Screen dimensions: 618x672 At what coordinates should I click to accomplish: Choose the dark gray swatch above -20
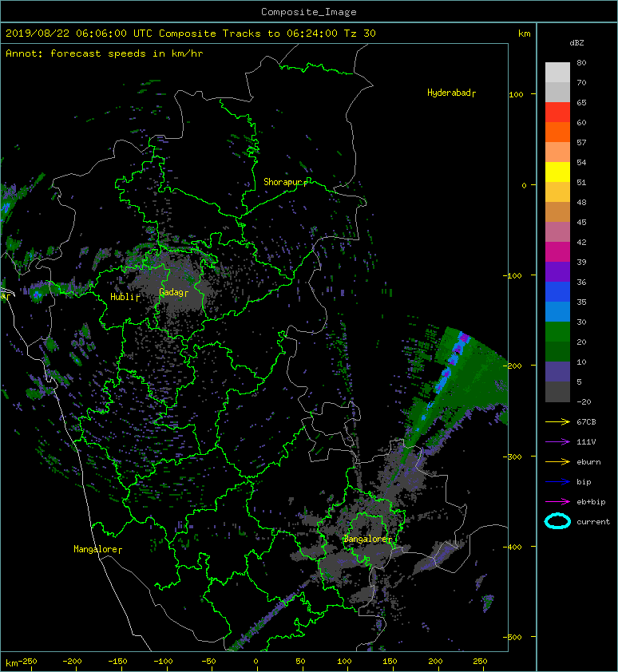click(x=557, y=392)
